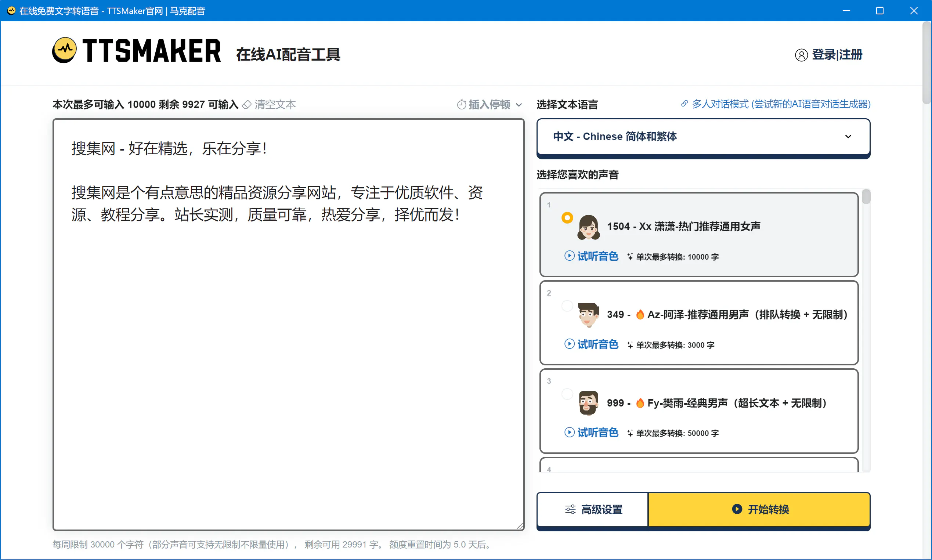The height and width of the screenshot is (560, 932).
Task: Click the sparkle icon beside 单次最多转换: 3000 字
Action: click(x=630, y=345)
